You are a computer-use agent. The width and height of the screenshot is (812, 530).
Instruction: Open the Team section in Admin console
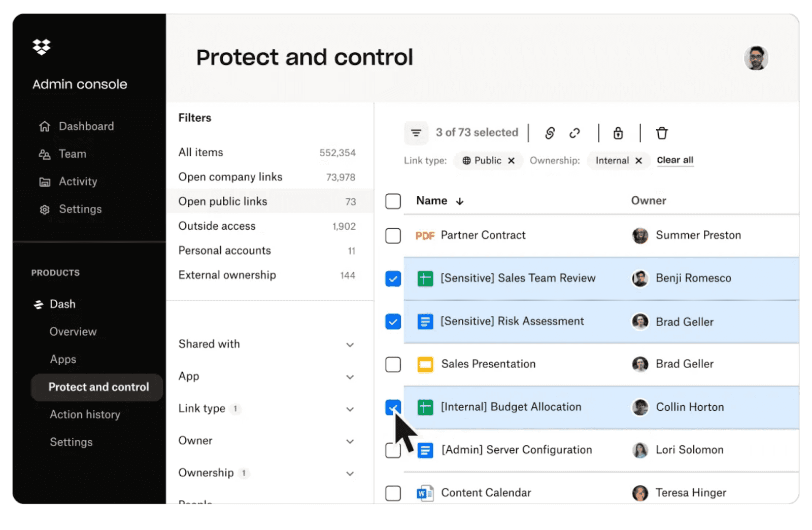pos(72,154)
